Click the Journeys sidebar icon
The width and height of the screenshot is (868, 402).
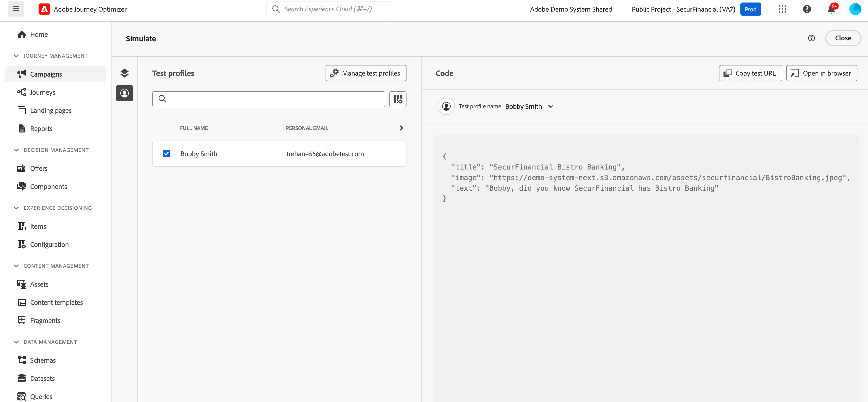pyautogui.click(x=22, y=92)
